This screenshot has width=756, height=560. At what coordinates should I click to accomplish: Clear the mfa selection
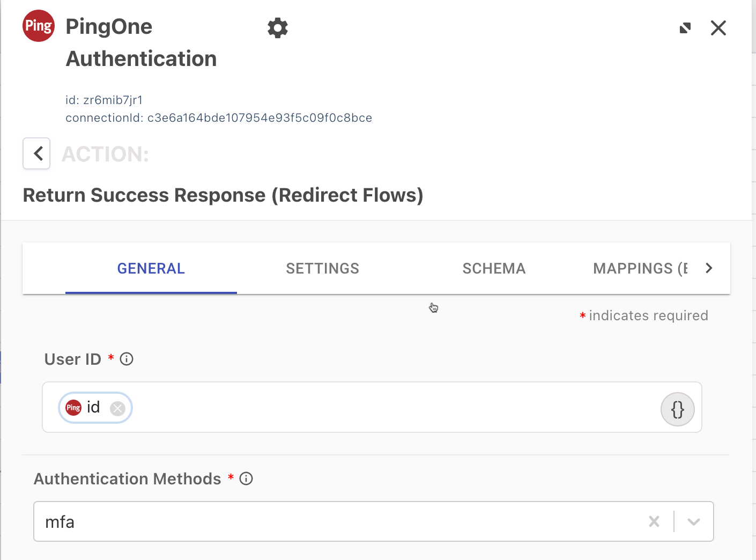pos(654,521)
